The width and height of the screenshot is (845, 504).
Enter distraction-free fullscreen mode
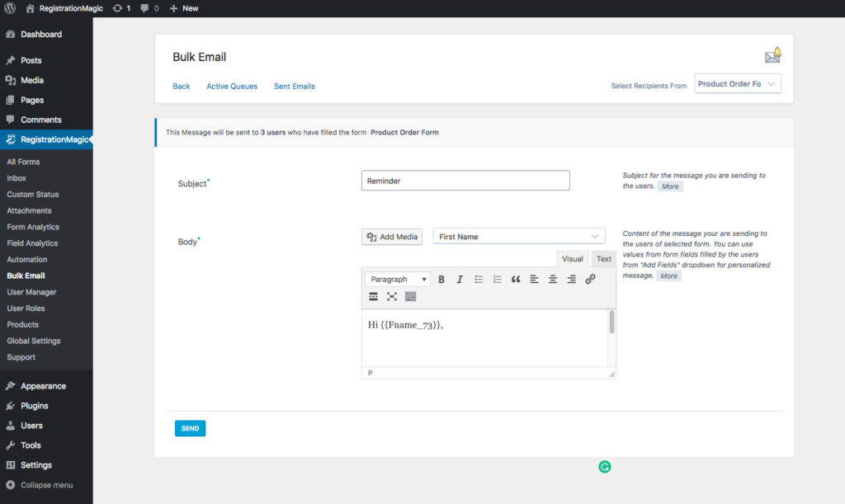click(392, 296)
